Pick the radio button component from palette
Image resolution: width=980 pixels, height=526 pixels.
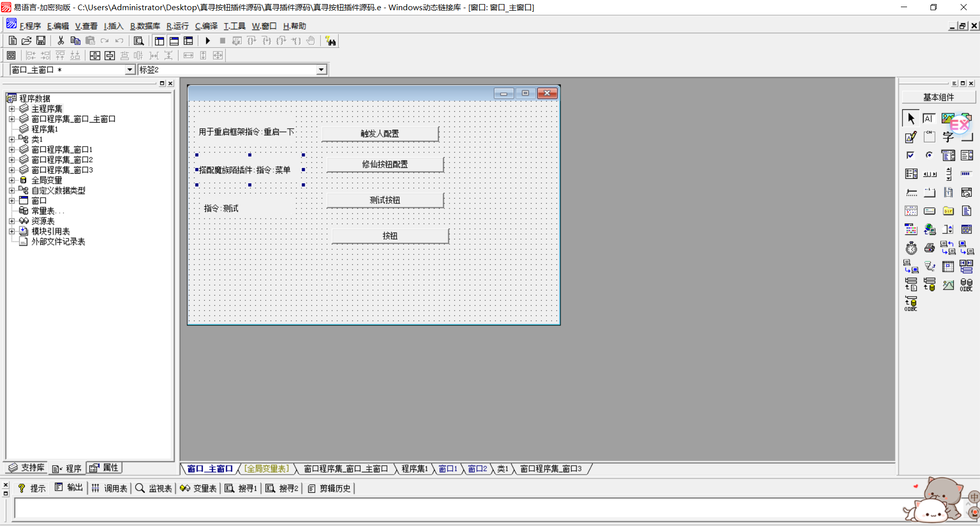tap(929, 155)
